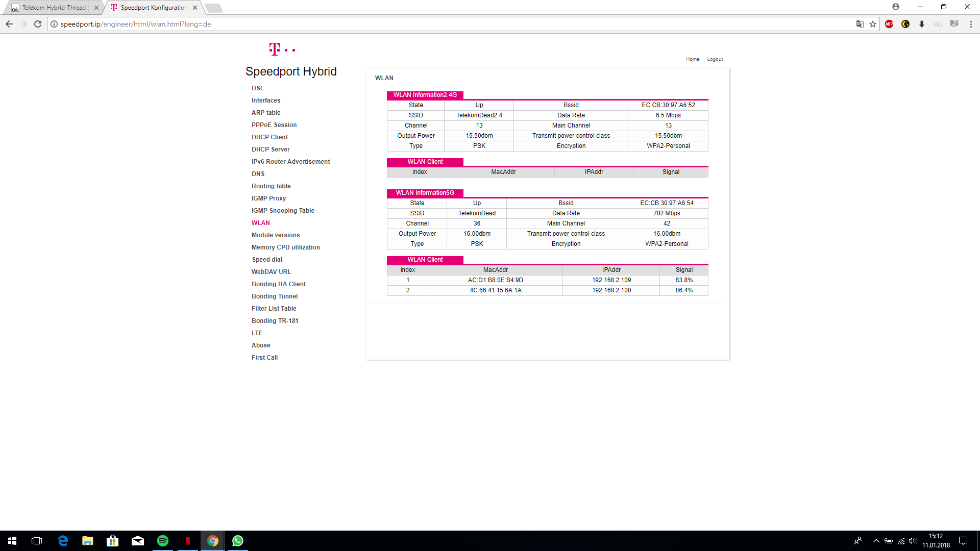Open the DNS page
Screen dimensions: 980x551
click(x=258, y=174)
